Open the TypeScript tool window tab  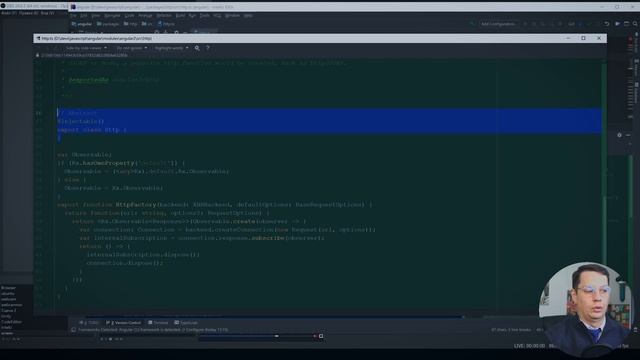pyautogui.click(x=186, y=323)
